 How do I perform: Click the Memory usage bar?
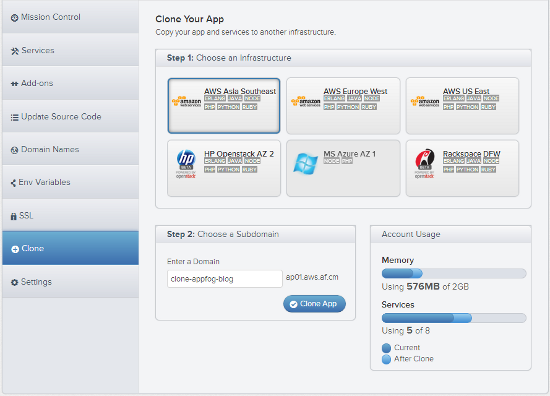tap(454, 274)
